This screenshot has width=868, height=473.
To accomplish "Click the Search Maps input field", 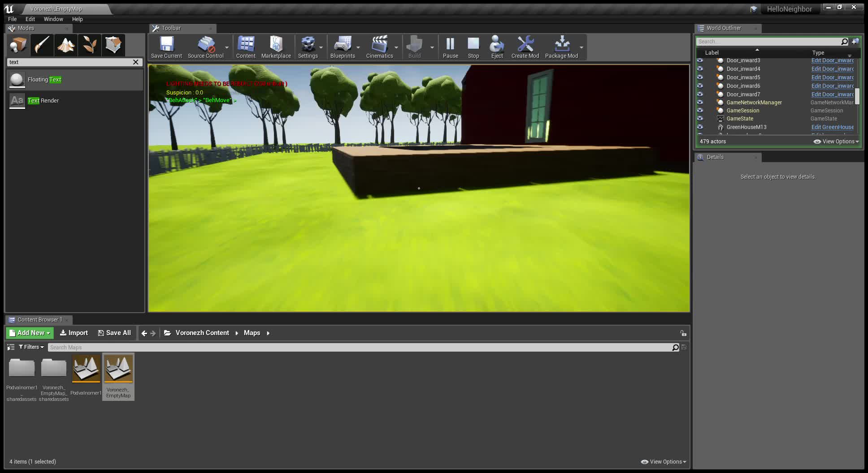I will tap(360, 348).
